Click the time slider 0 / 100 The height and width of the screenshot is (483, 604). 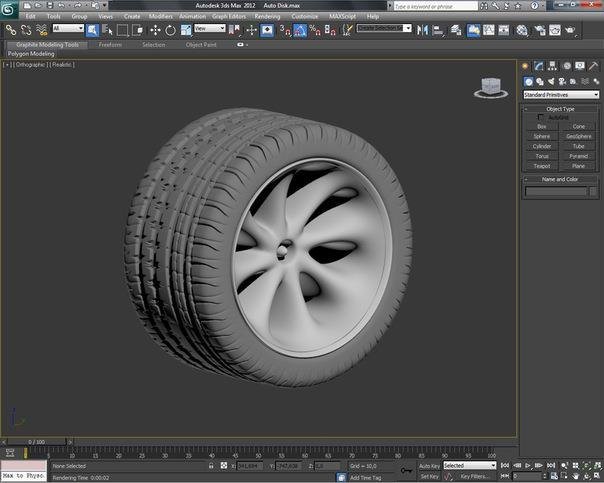tap(37, 442)
